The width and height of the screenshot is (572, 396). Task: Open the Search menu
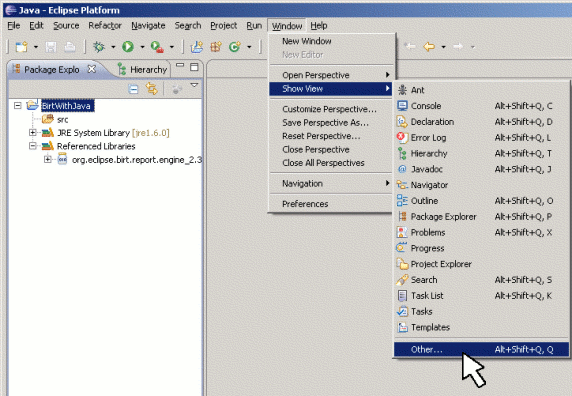188,26
